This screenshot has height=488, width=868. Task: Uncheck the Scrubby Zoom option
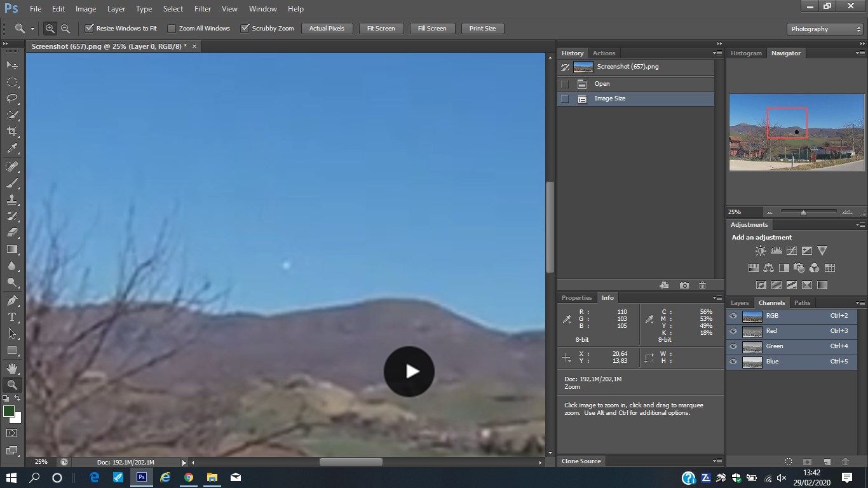(245, 29)
